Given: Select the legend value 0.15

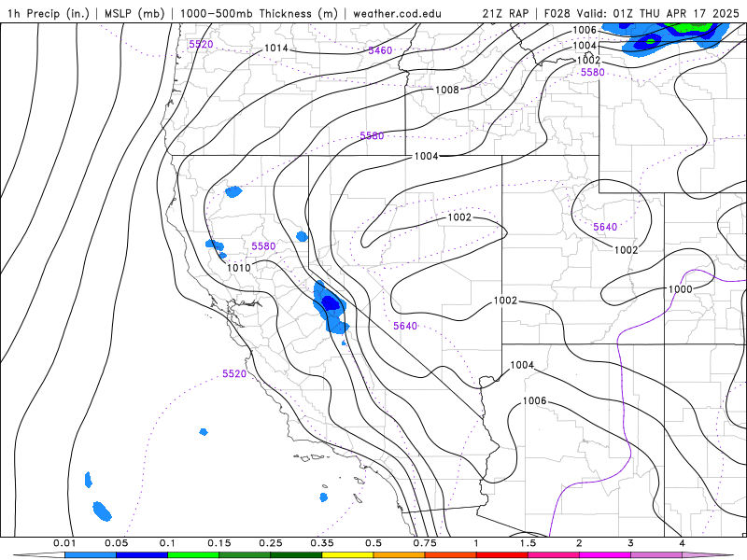Looking at the screenshot, I should pyautogui.click(x=219, y=543).
